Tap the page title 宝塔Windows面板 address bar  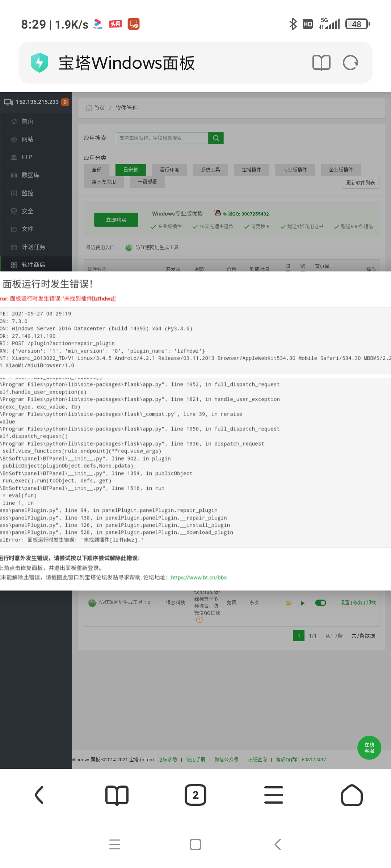tap(127, 63)
